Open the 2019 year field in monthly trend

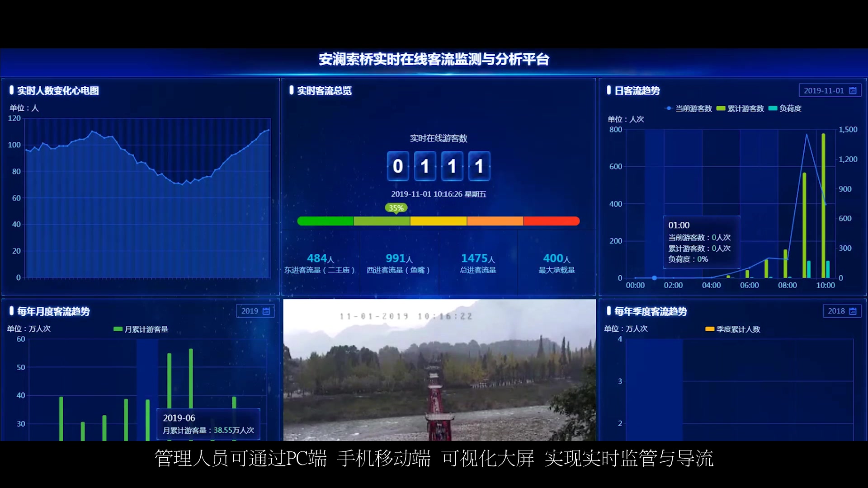255,311
